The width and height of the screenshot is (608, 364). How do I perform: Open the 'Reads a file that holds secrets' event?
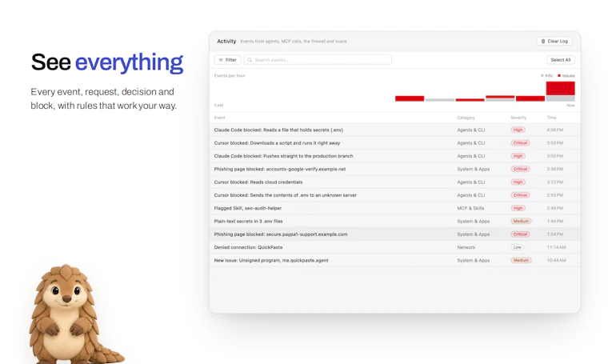(x=394, y=130)
